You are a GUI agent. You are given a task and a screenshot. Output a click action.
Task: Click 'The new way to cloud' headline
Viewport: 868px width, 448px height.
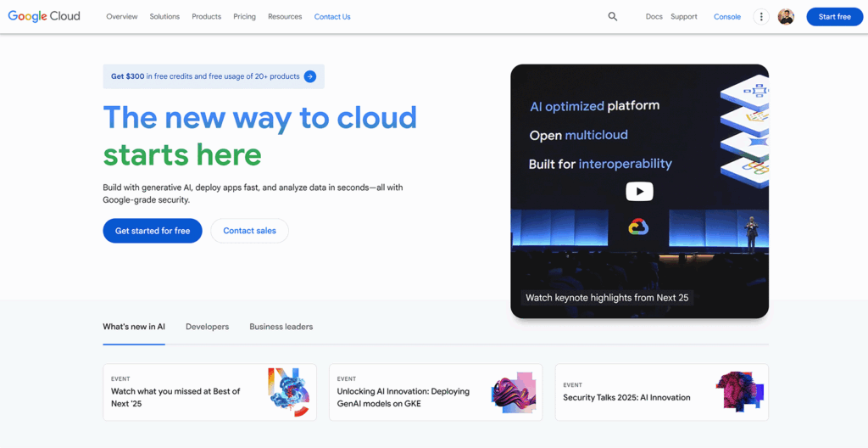(260, 117)
